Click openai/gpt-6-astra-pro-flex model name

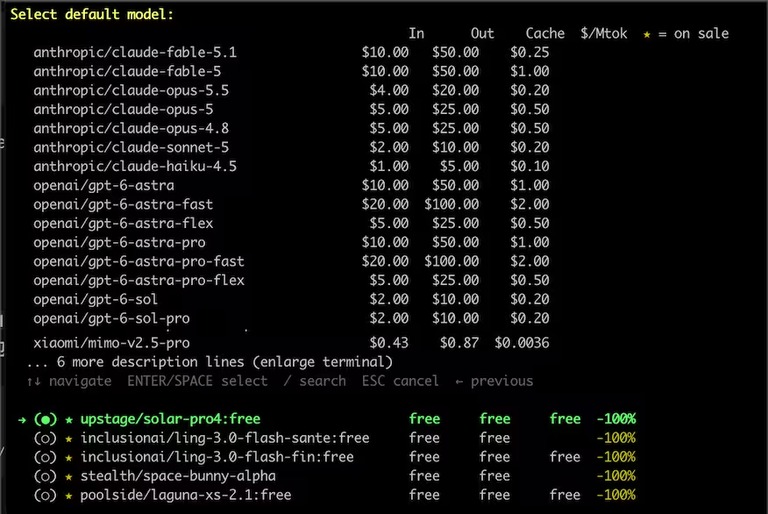point(139,280)
